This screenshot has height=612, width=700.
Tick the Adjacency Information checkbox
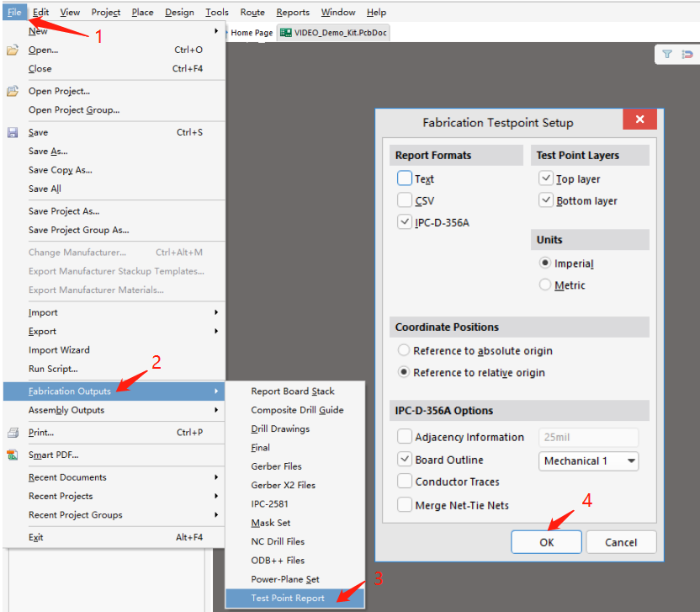(405, 437)
